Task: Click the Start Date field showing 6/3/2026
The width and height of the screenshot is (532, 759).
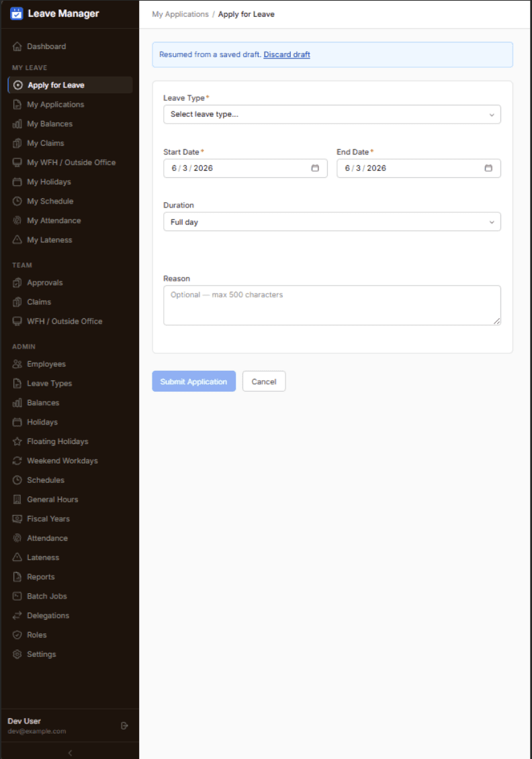Action: pyautogui.click(x=245, y=169)
